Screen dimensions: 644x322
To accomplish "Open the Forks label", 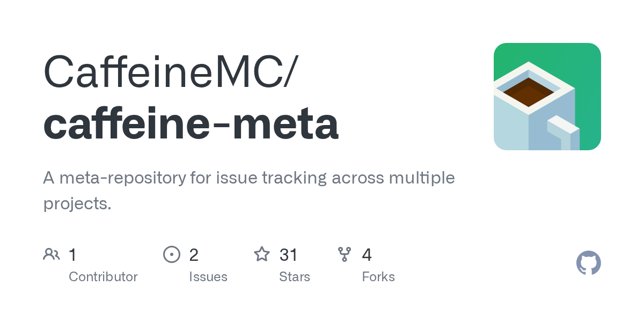I will tap(378, 277).
